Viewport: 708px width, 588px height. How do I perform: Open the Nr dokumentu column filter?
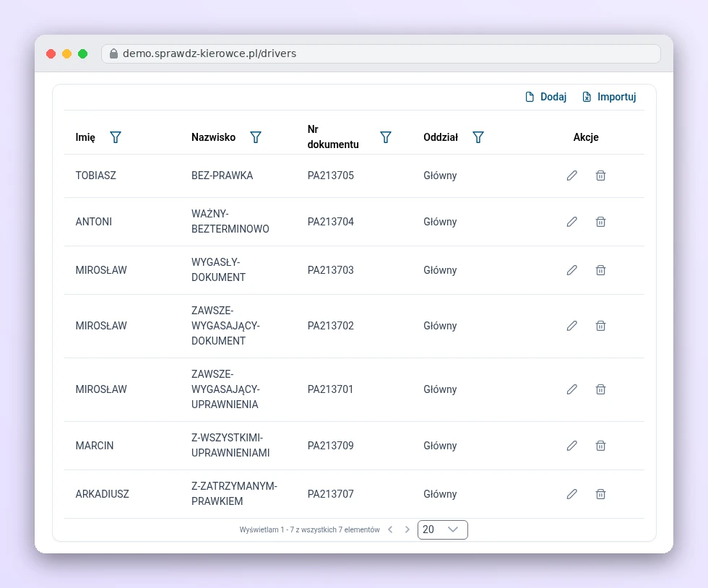click(x=386, y=137)
